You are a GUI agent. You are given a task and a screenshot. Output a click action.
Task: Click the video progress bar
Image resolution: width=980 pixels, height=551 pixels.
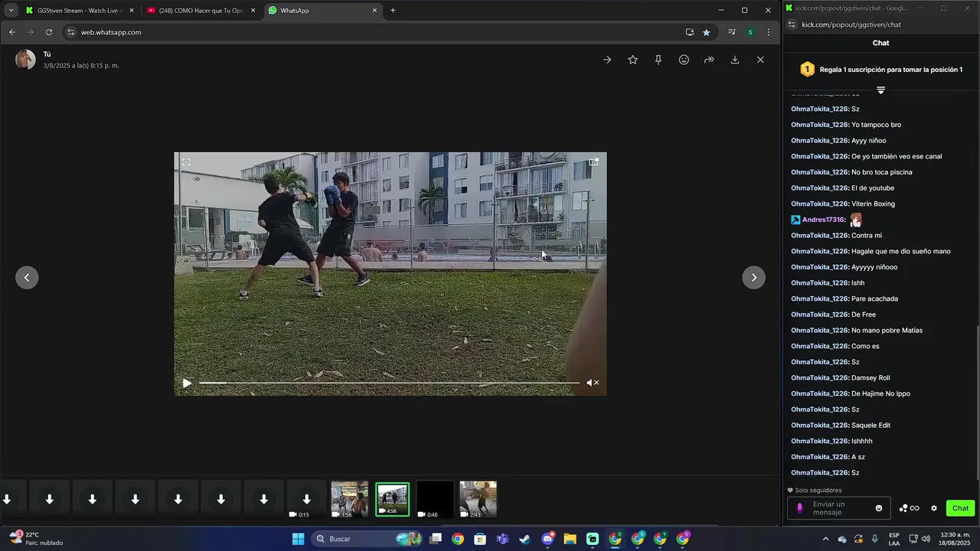click(x=389, y=383)
